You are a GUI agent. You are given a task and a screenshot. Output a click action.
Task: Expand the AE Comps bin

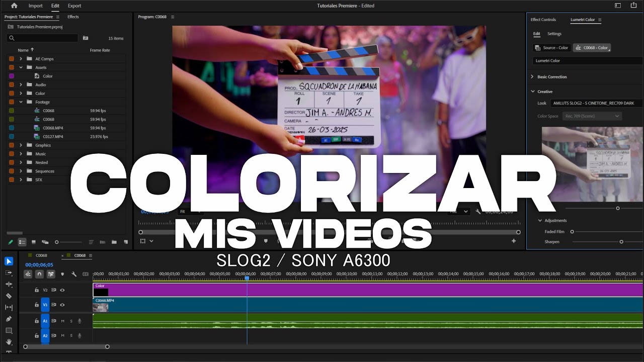[21, 59]
